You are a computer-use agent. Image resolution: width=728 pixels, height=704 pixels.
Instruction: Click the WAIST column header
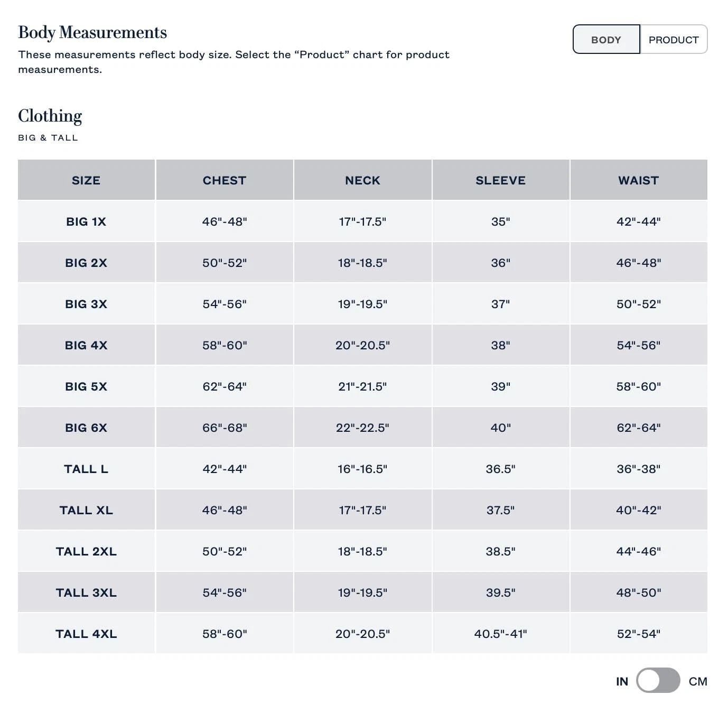[x=639, y=180]
